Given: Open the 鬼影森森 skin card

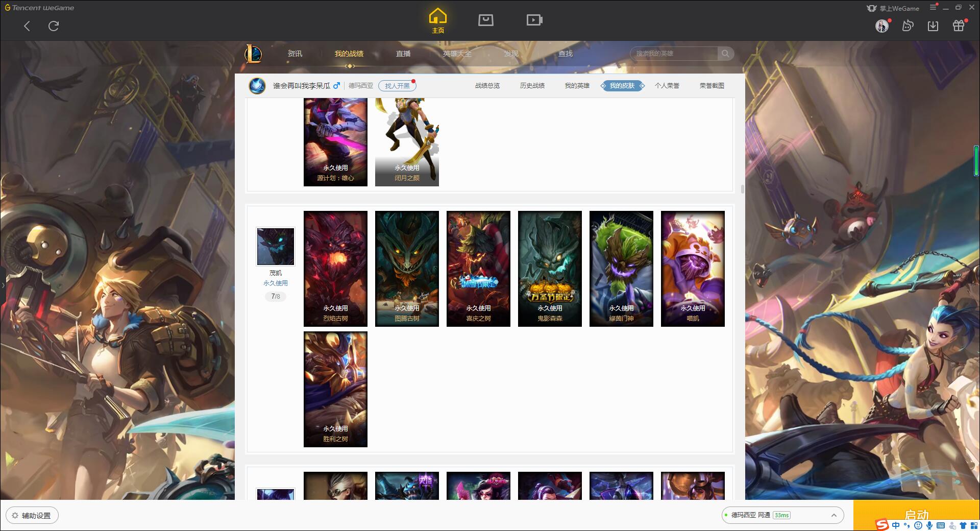Looking at the screenshot, I should 550,269.
